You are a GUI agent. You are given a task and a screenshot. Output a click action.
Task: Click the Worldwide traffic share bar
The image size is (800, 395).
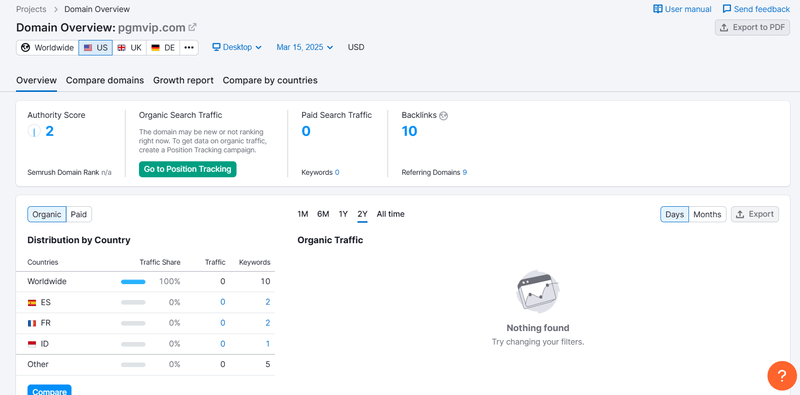[133, 282]
